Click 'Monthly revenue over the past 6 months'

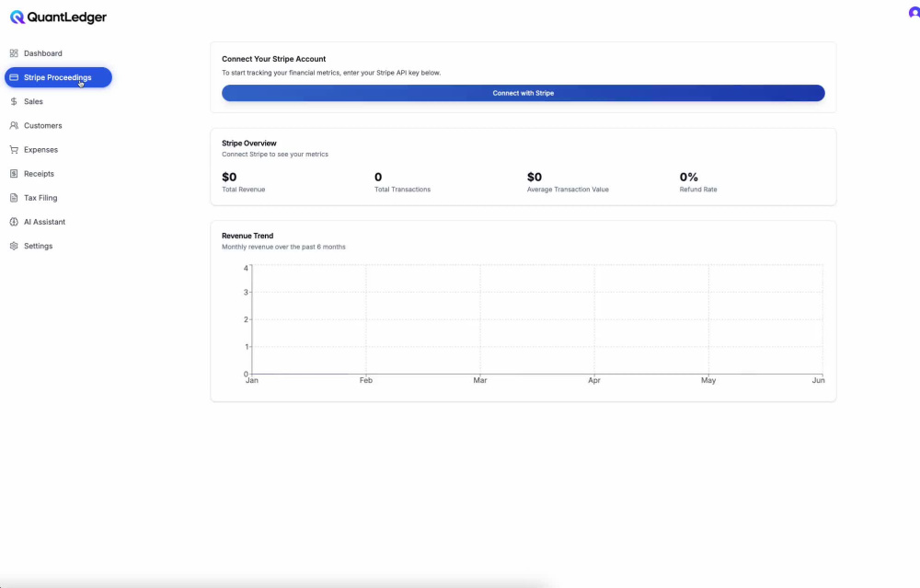[x=283, y=247]
